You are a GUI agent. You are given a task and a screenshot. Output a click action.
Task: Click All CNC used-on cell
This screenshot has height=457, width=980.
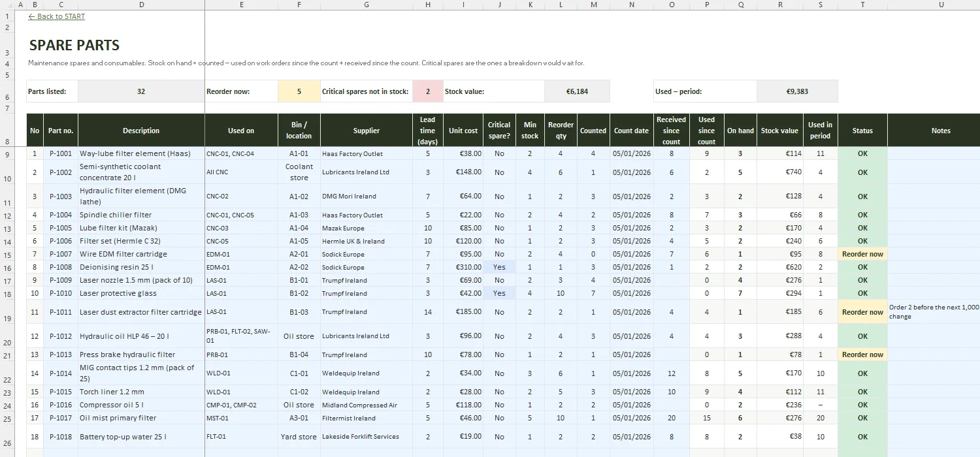(x=241, y=172)
